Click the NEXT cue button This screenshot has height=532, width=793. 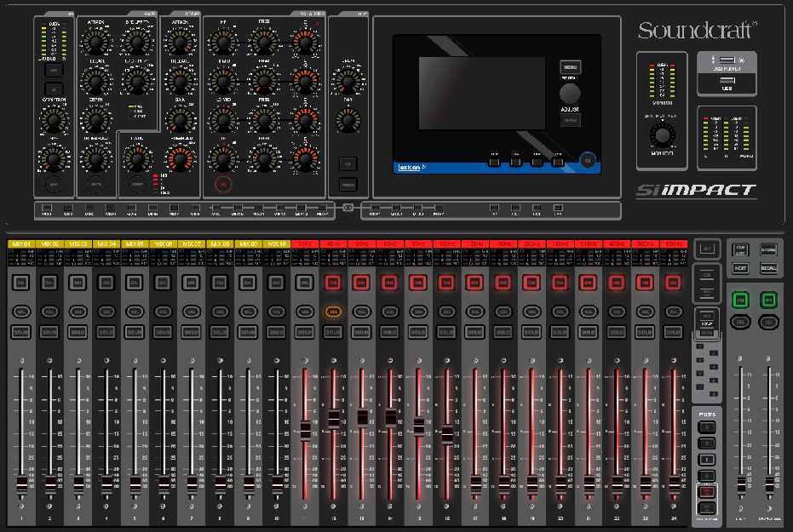(x=740, y=268)
